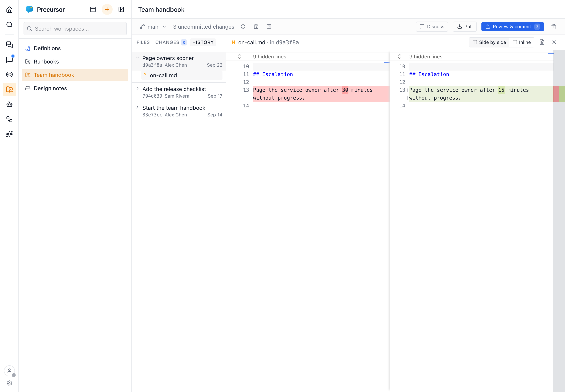Click the code brackets icon in branch toolbar
The width and height of the screenshot is (565, 392).
point(269,26)
